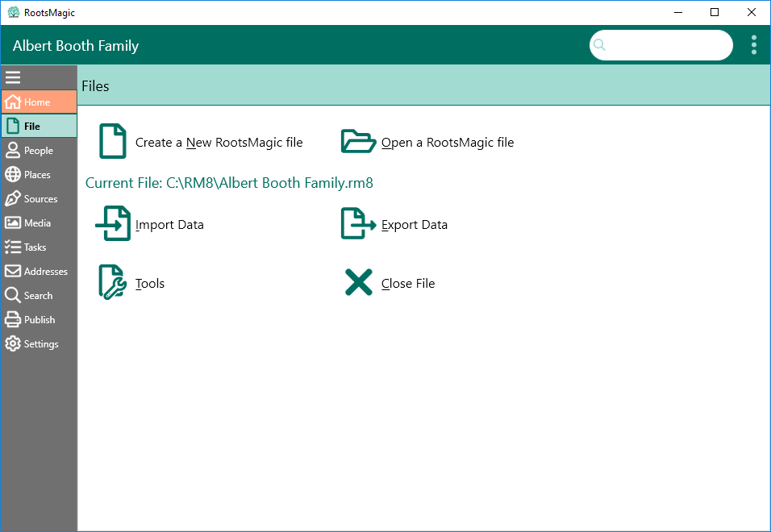Click the Albert Booth Family title
Viewport: 771px width, 532px height.
pyautogui.click(x=76, y=46)
